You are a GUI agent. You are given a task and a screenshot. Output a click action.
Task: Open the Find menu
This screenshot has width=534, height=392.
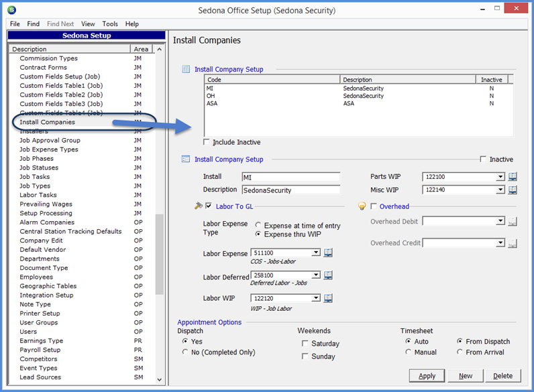pyautogui.click(x=34, y=24)
